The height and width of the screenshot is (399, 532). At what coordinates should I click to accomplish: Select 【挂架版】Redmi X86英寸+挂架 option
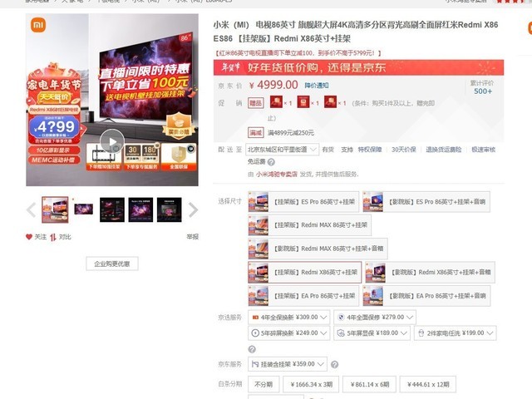pyautogui.click(x=305, y=273)
